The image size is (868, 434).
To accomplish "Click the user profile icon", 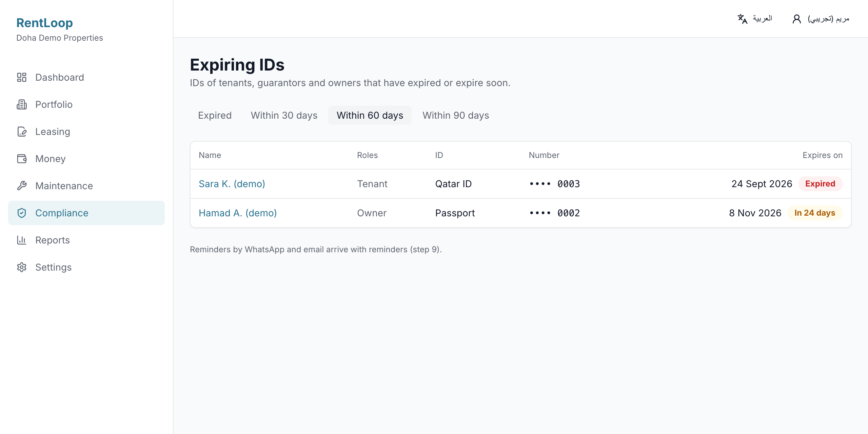I will 797,19.
